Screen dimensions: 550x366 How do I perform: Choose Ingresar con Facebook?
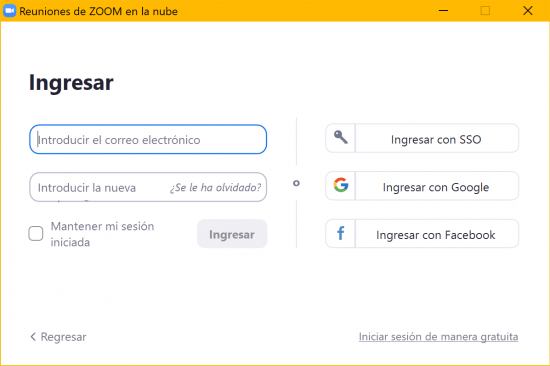[x=422, y=234]
